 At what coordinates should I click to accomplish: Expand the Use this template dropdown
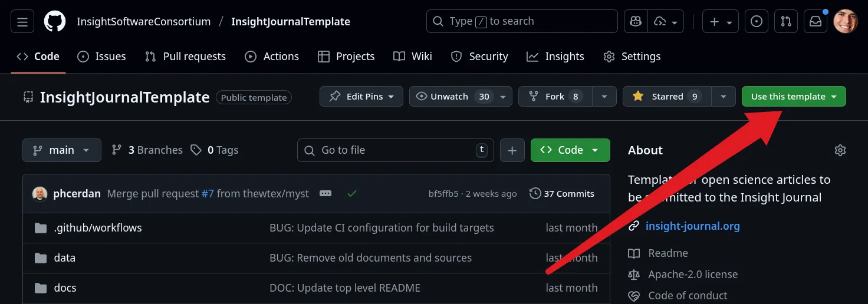(793, 97)
